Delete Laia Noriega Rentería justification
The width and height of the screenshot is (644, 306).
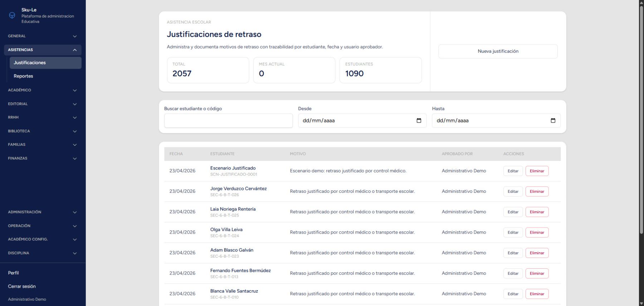coord(537,212)
